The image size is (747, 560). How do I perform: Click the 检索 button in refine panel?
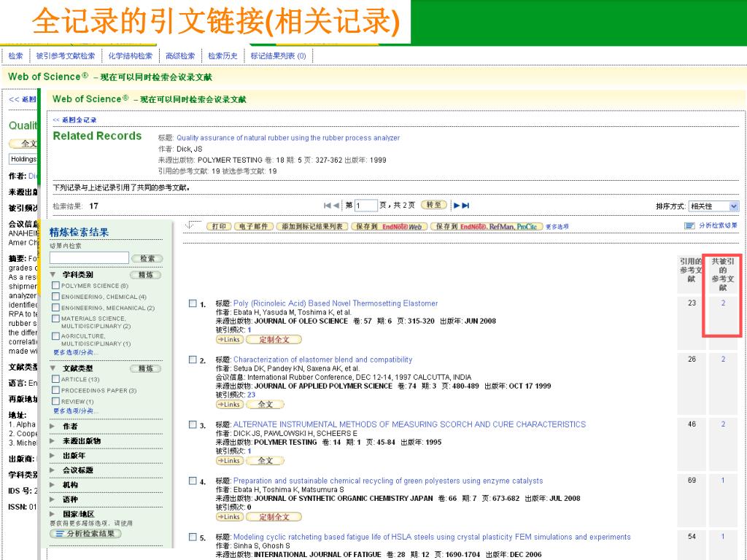147,259
